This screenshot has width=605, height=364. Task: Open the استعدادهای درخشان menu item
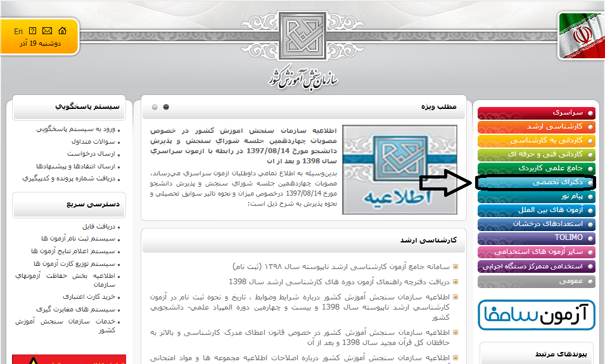click(x=537, y=225)
